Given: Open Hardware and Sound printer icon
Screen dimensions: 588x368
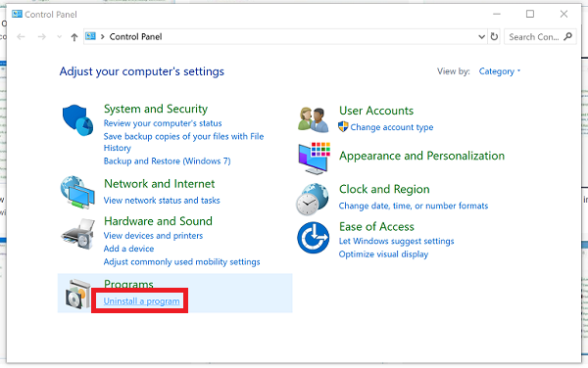Looking at the screenshot, I should coord(77,234).
